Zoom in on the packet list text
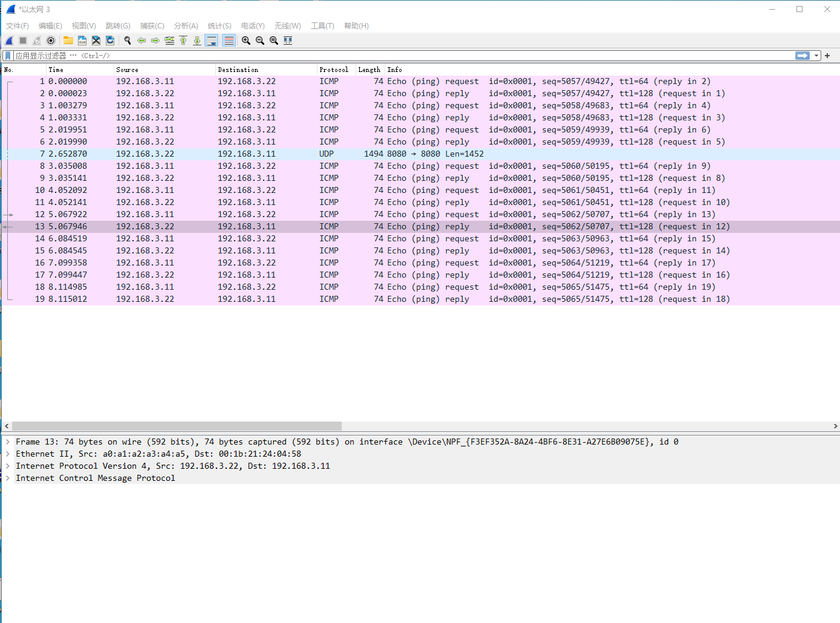 tap(246, 41)
